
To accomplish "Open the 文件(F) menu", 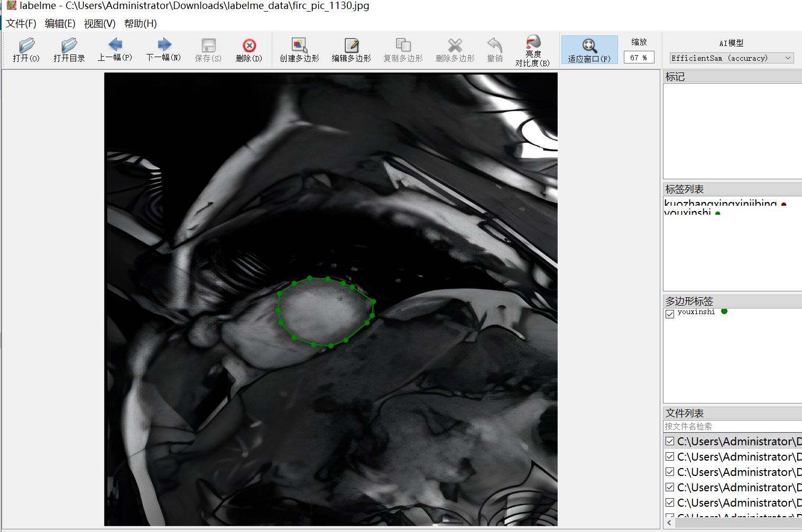I will pos(21,24).
